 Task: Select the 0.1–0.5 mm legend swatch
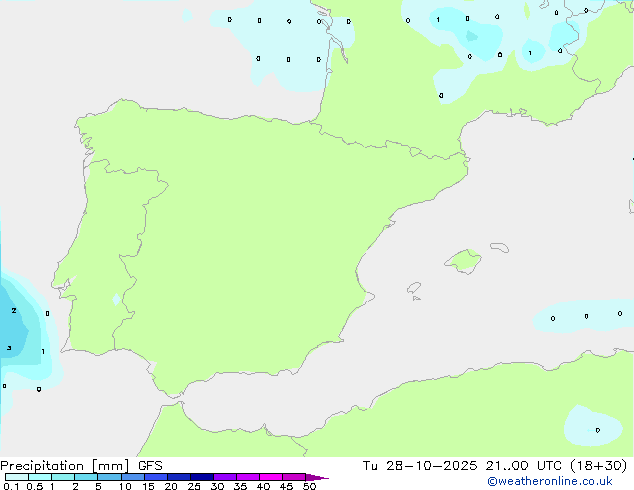(17, 477)
